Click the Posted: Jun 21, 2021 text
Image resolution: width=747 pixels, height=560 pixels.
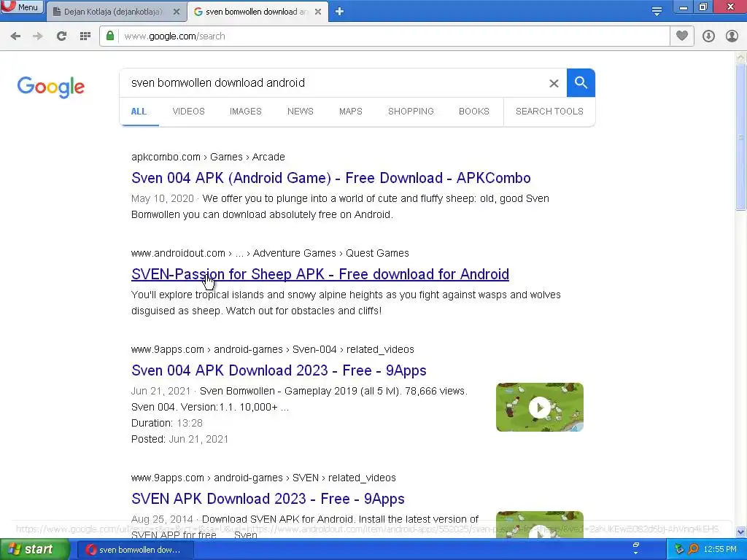[x=179, y=439]
